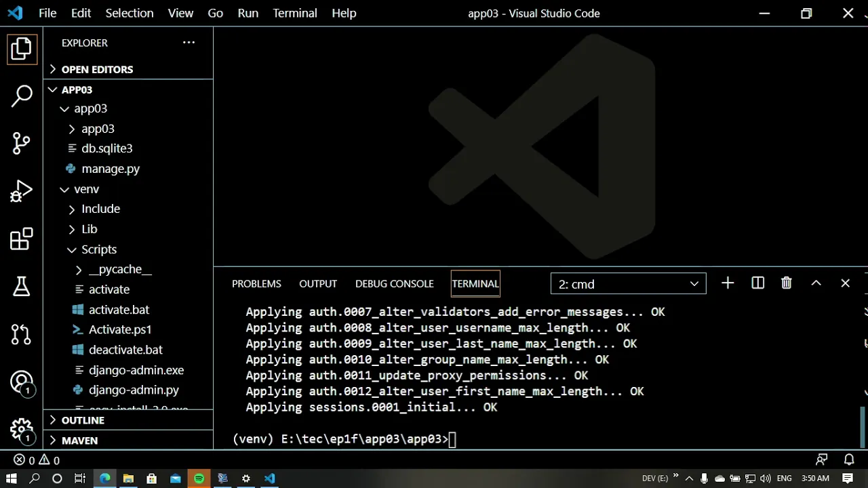This screenshot has width=868, height=488.
Task: Close the terminal panel
Action: [x=845, y=283]
